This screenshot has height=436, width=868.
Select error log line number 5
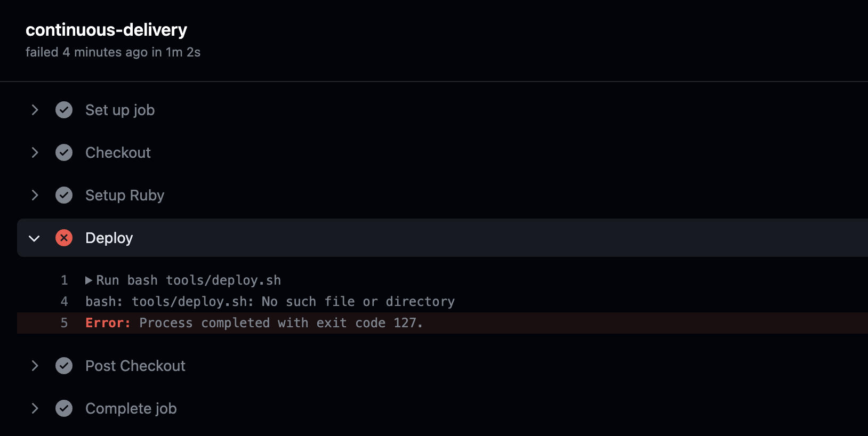pyautogui.click(x=65, y=323)
